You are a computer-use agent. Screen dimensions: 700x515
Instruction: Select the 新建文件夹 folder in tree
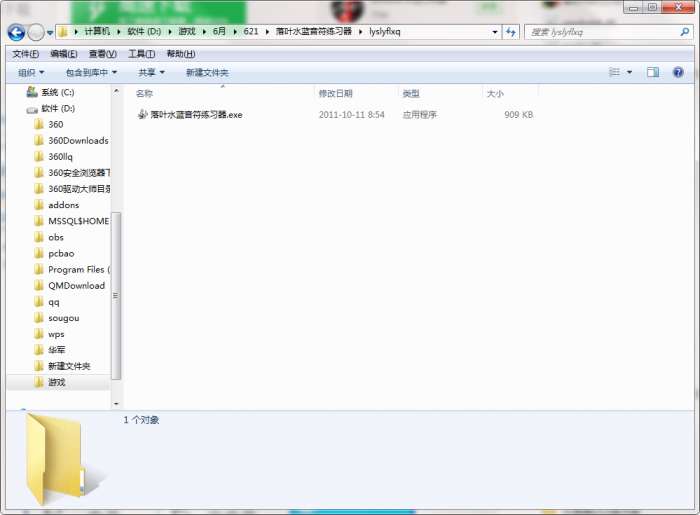coord(69,366)
